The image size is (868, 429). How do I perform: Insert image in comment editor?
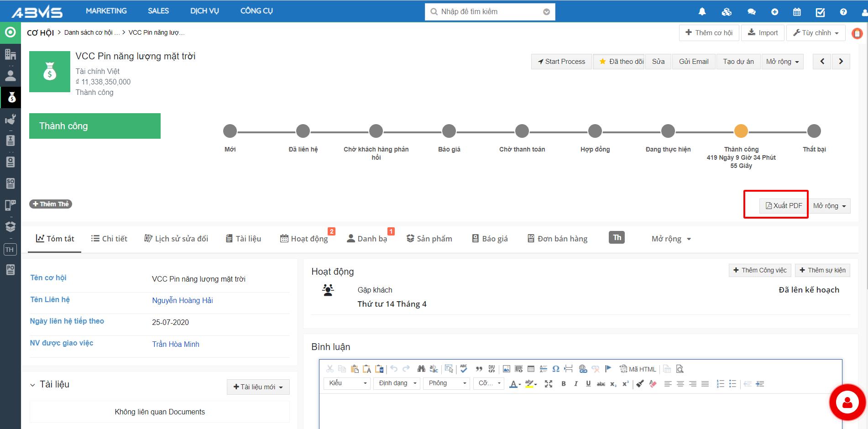click(506, 369)
